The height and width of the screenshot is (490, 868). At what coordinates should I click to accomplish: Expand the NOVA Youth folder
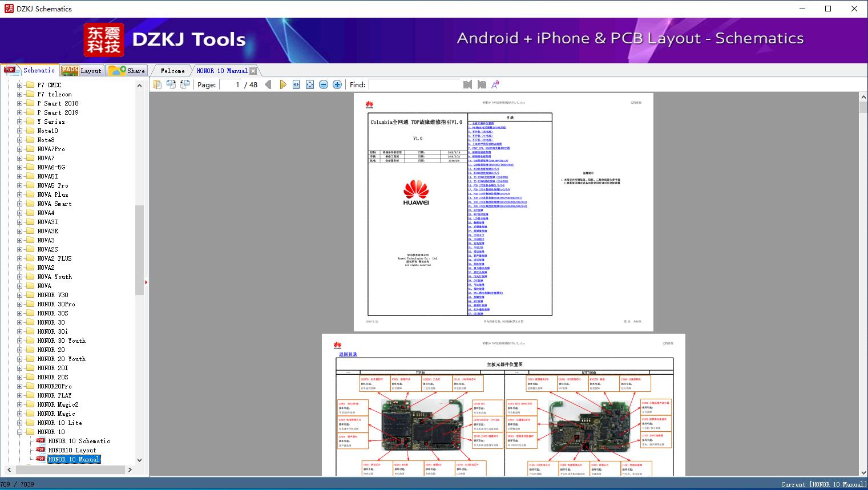coord(20,277)
